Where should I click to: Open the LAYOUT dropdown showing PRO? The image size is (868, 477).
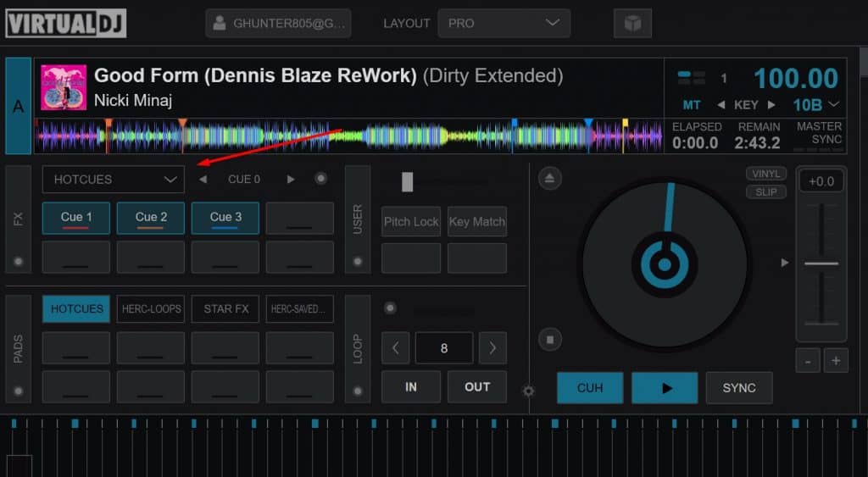[x=504, y=23]
